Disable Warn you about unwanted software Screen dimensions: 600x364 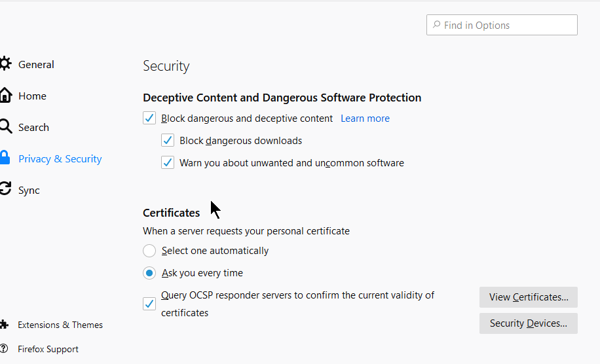click(168, 163)
